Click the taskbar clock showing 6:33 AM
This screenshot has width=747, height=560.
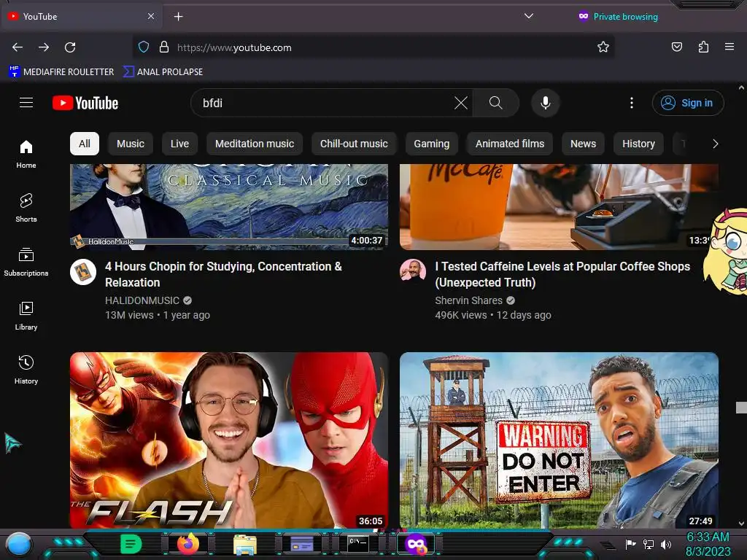point(708,544)
